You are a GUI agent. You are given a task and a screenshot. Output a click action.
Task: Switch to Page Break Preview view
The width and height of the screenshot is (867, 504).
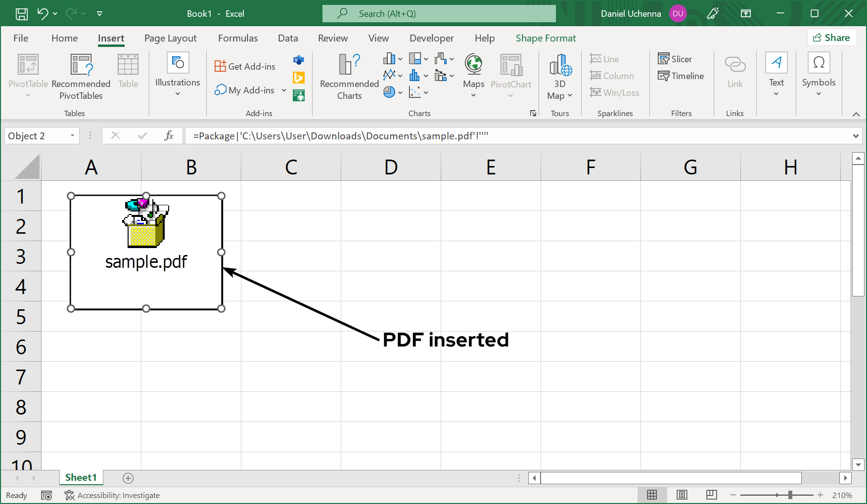[x=712, y=495]
